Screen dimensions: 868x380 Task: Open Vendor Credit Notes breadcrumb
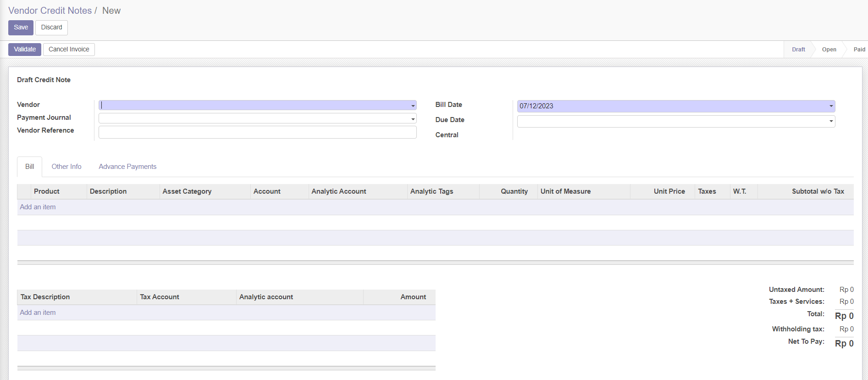click(x=50, y=11)
